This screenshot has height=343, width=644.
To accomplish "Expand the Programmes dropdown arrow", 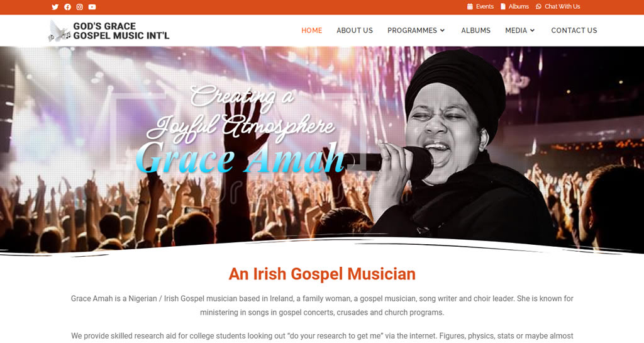I will [442, 30].
